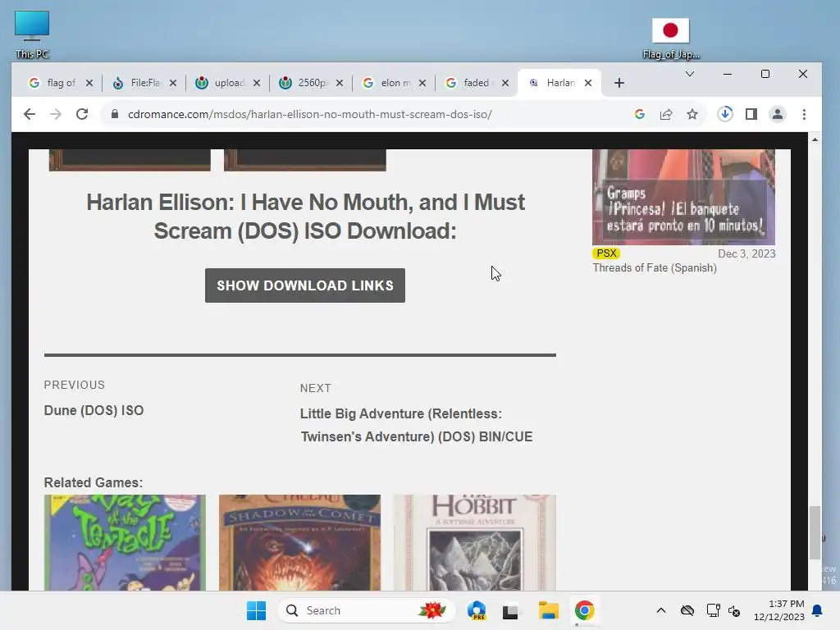
Task: Click the OneDrive cloud tray icon
Action: point(687,610)
